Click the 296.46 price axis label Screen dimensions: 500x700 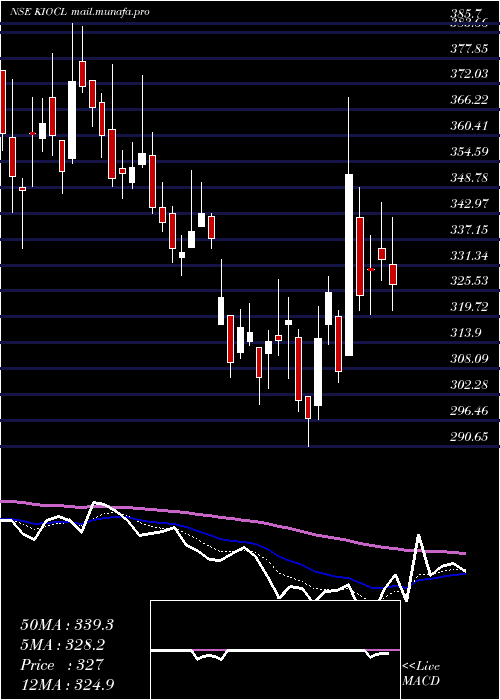point(469,411)
